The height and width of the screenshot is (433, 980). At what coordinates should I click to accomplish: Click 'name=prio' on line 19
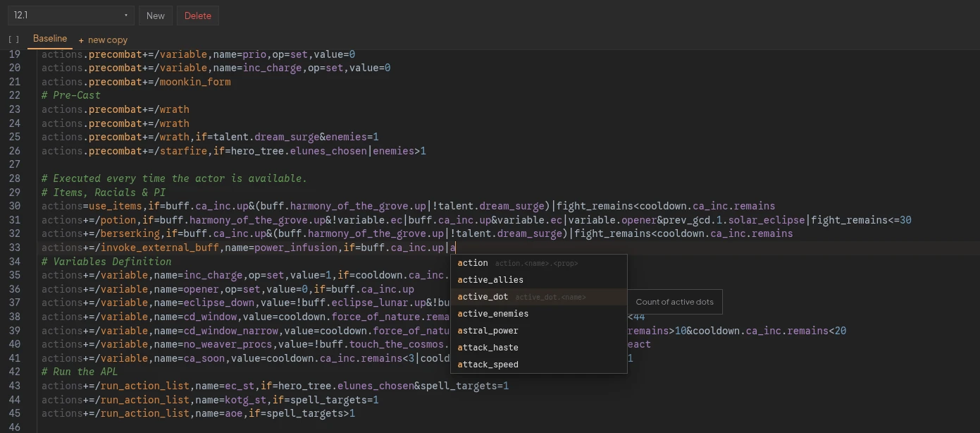coord(240,54)
